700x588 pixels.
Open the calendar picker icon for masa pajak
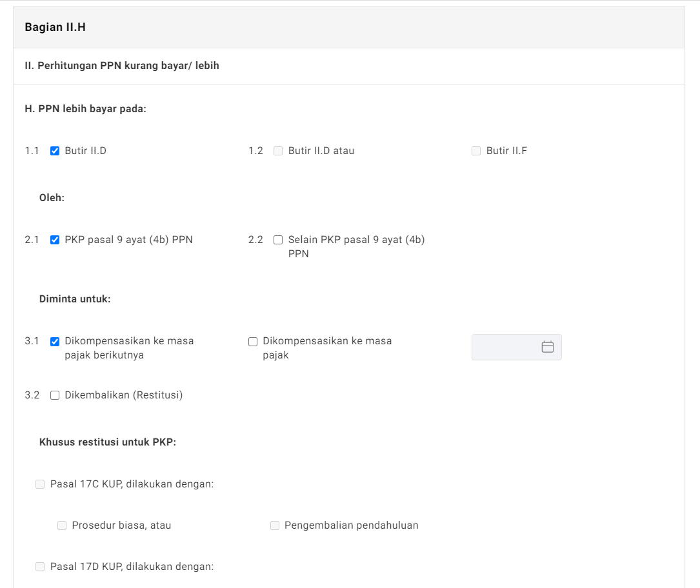(x=547, y=347)
